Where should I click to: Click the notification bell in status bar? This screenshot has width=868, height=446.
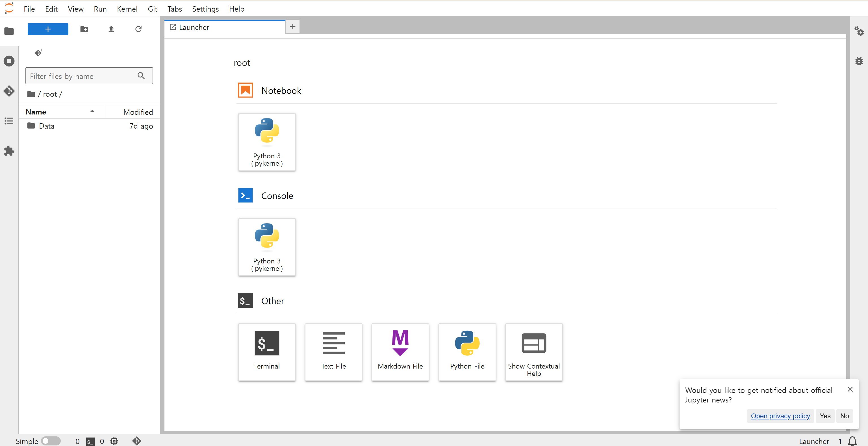[x=852, y=441]
